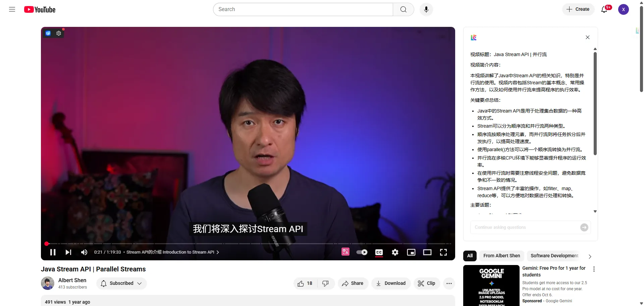Viewport: 644px width, 306px height.
Task: Skip to the next video
Action: [68, 252]
